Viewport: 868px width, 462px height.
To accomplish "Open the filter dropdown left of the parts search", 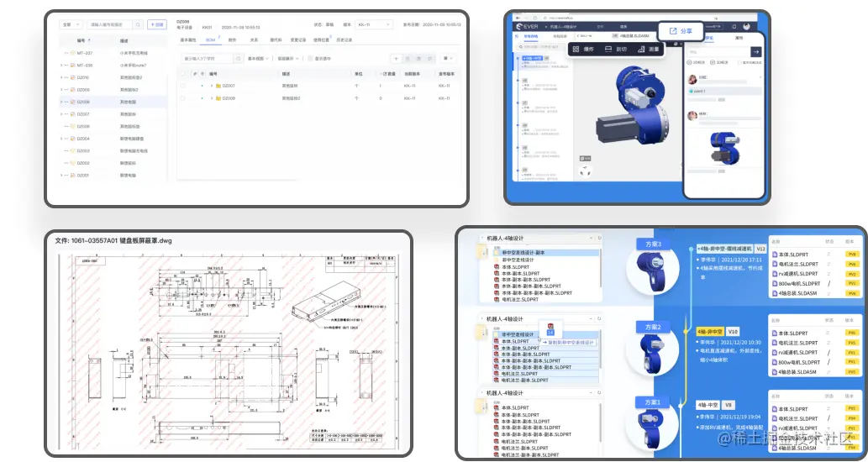I will coord(71,25).
